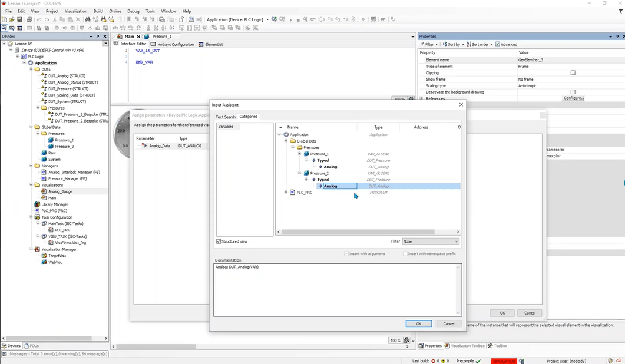
Task: Select the Analog_Gauge visualisation in the device tree
Action: [60, 191]
